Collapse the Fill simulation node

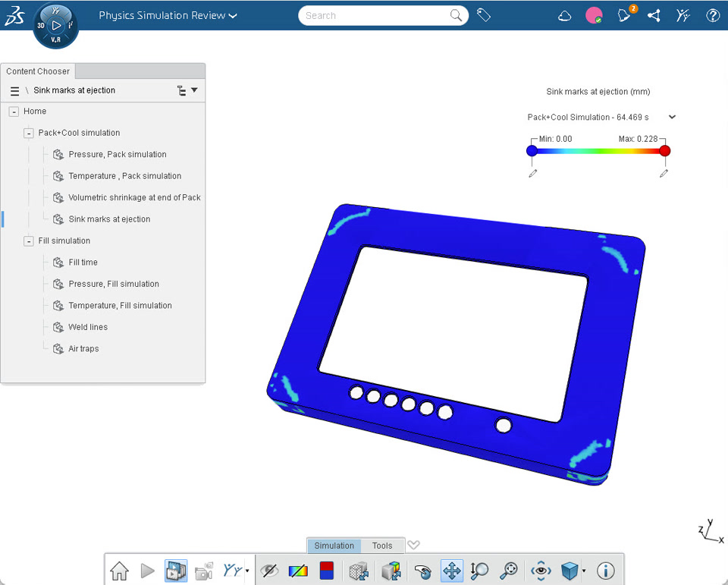tap(29, 241)
